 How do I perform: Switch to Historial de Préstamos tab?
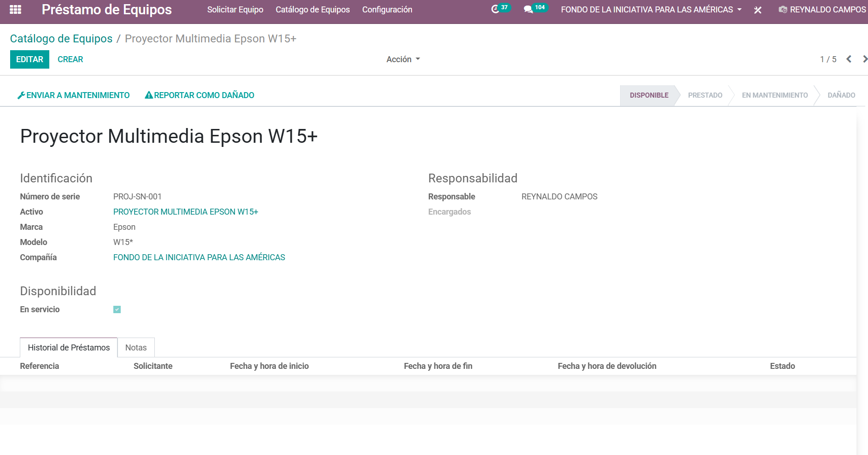(69, 348)
